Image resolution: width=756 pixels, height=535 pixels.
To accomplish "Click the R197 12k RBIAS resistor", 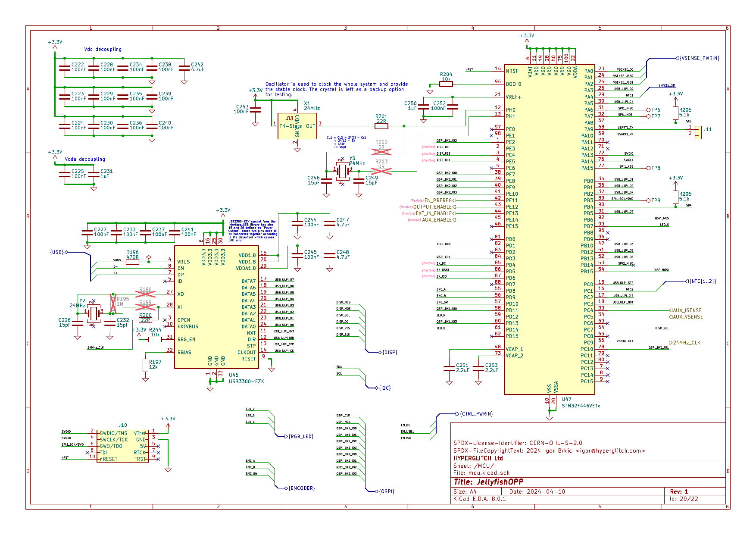I will [x=146, y=365].
